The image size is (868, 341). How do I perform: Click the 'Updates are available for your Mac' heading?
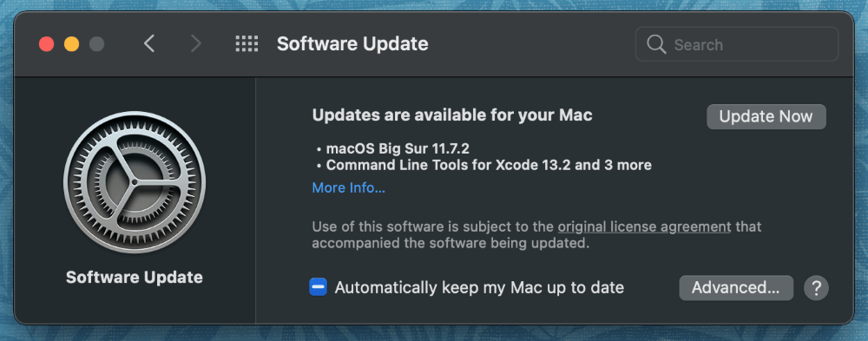[x=452, y=115]
